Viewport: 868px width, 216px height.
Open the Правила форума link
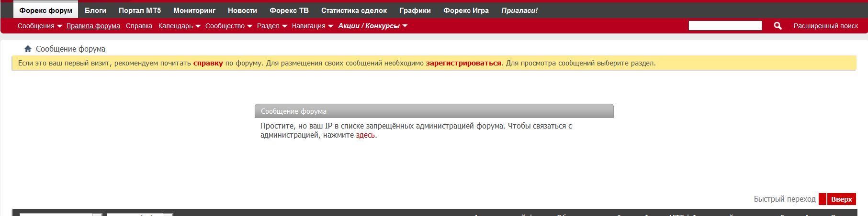coord(93,26)
